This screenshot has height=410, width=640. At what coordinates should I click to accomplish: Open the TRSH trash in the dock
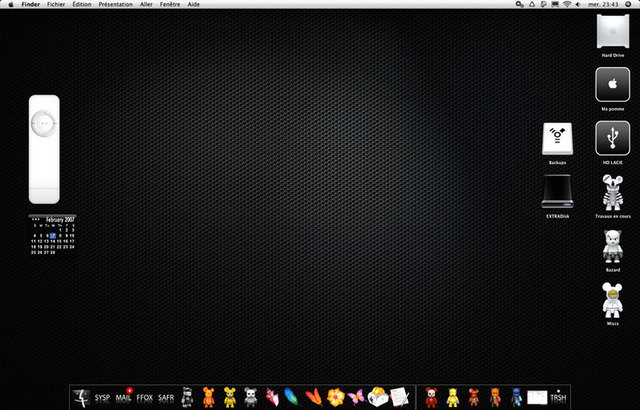pyautogui.click(x=558, y=397)
